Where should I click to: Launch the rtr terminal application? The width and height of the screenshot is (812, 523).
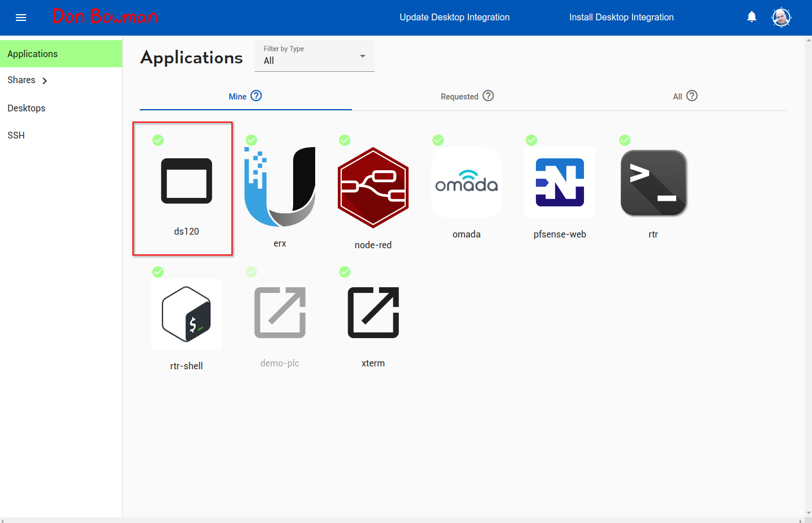653,183
